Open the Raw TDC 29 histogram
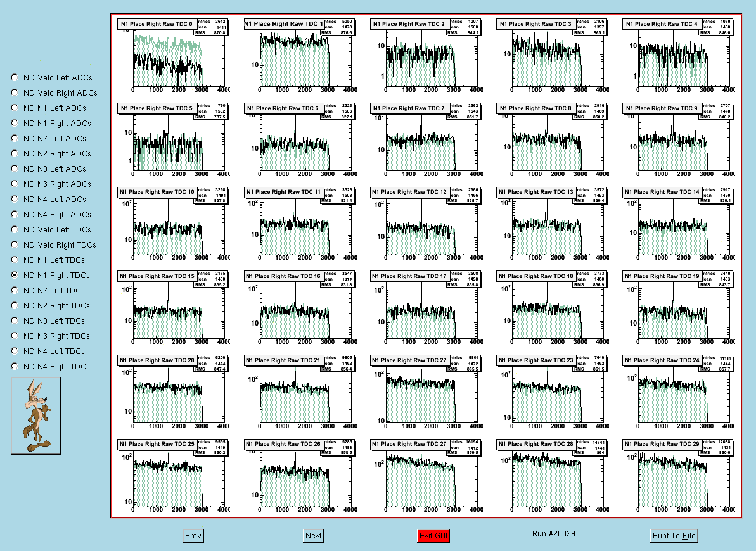Screen dimensions: 756x551 (679, 476)
